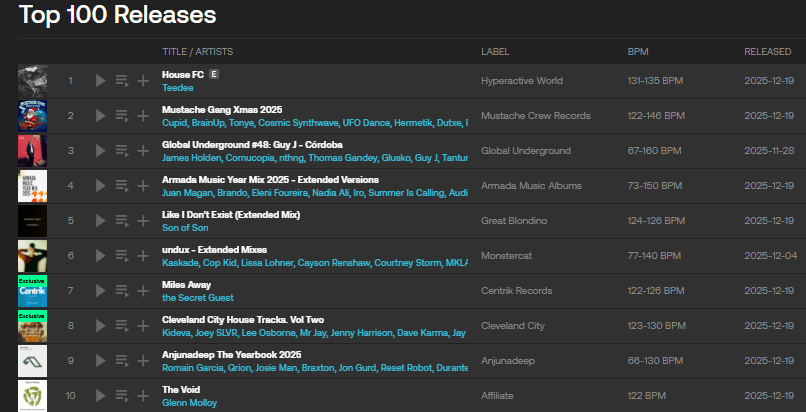Screen dimensions: 806x412
Task: Open artist Son of Son
Action: click(x=185, y=228)
